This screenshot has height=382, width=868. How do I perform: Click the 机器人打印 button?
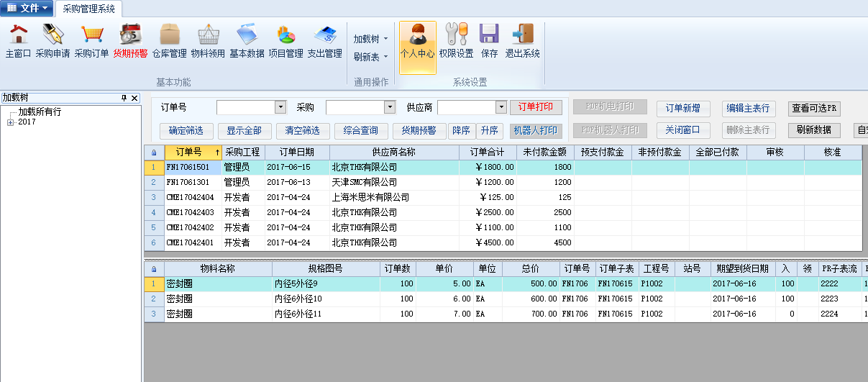tap(536, 131)
